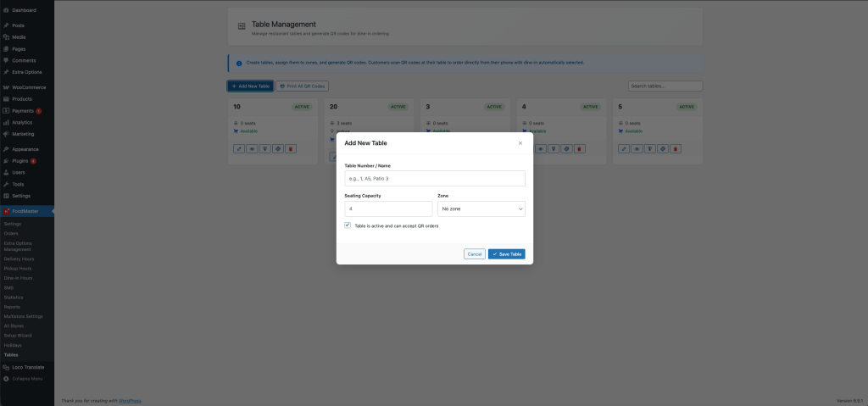Click the Search tables box
Screen dimensions: 868x406
click(x=665, y=86)
